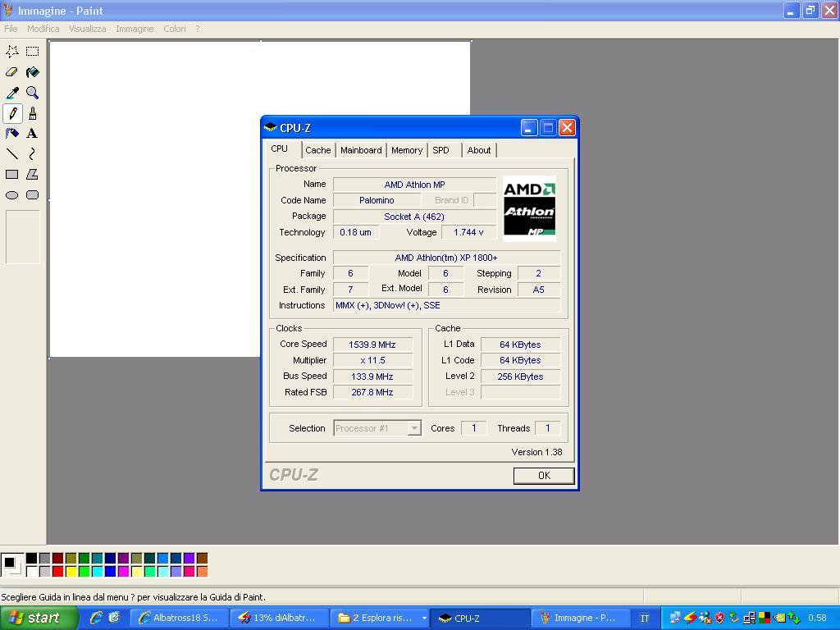
Task: Select the Airbrush tool
Action: 12,134
